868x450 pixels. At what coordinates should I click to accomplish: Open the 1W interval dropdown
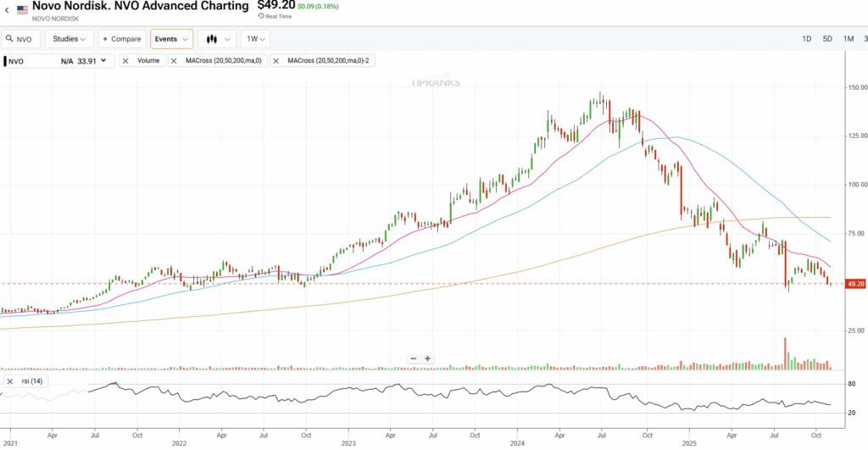click(x=255, y=39)
